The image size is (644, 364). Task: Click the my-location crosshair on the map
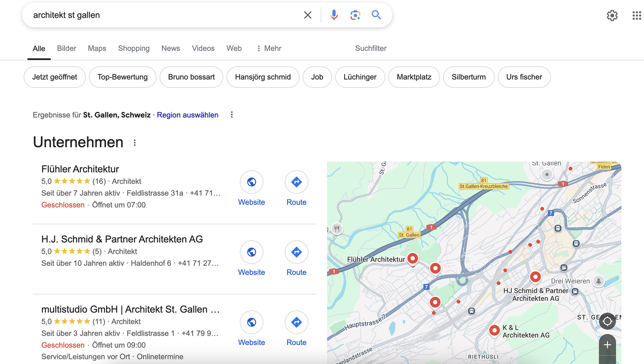click(x=607, y=321)
